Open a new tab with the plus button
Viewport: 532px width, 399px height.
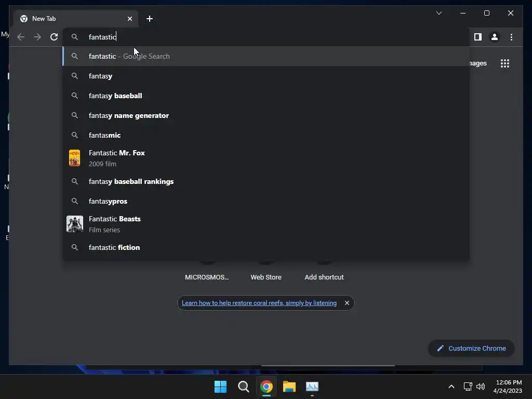150,19
